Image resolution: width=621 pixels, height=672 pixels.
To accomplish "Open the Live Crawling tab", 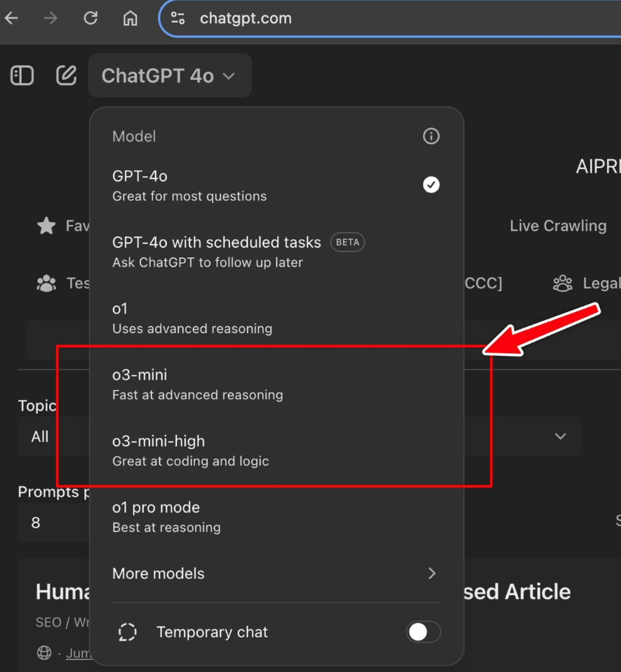I will [558, 225].
